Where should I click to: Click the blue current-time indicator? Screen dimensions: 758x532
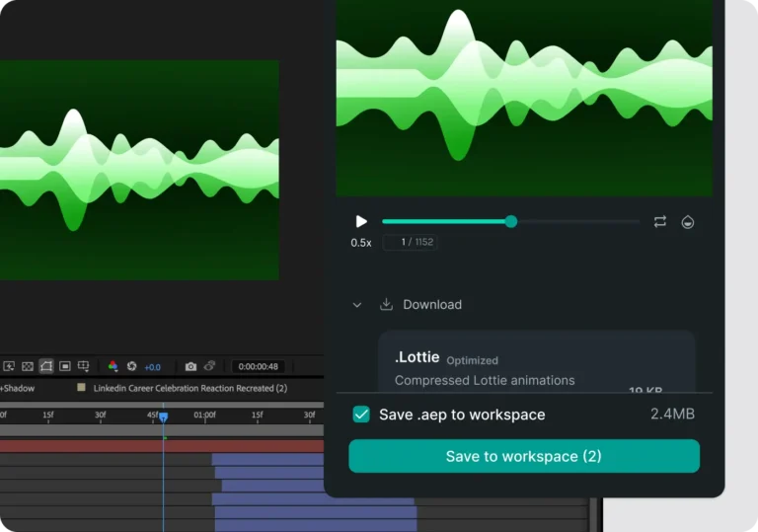click(x=164, y=417)
